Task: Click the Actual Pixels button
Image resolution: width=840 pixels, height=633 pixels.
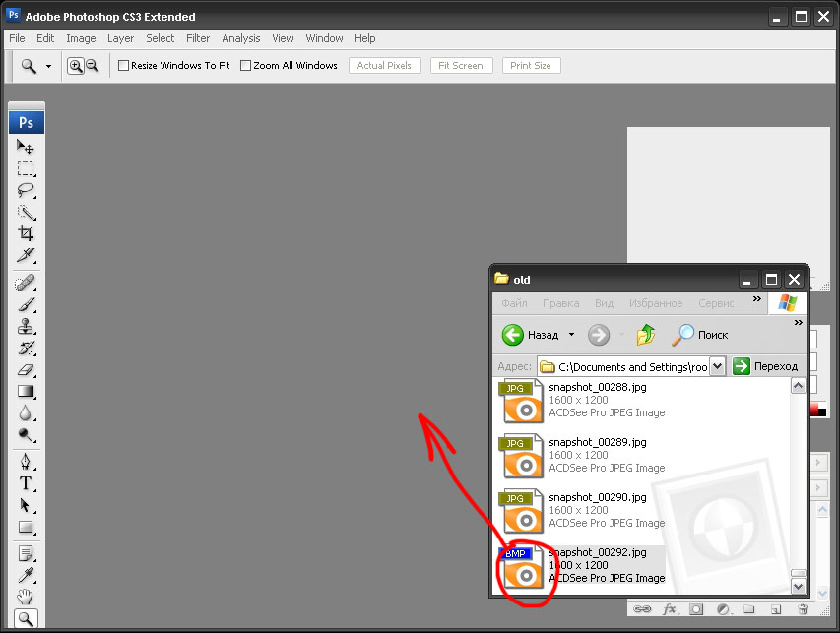Action: point(384,66)
